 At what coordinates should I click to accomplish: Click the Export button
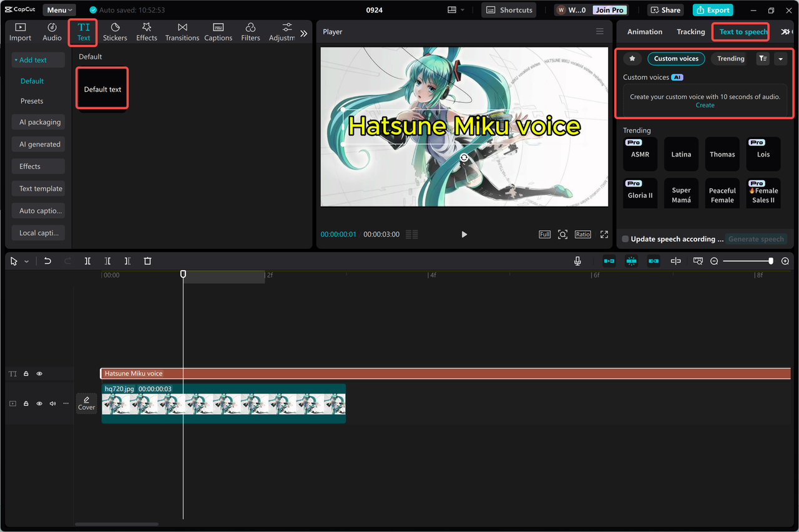point(712,9)
